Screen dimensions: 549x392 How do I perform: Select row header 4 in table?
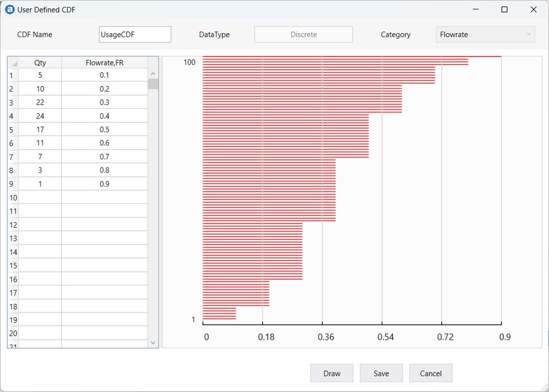(12, 116)
